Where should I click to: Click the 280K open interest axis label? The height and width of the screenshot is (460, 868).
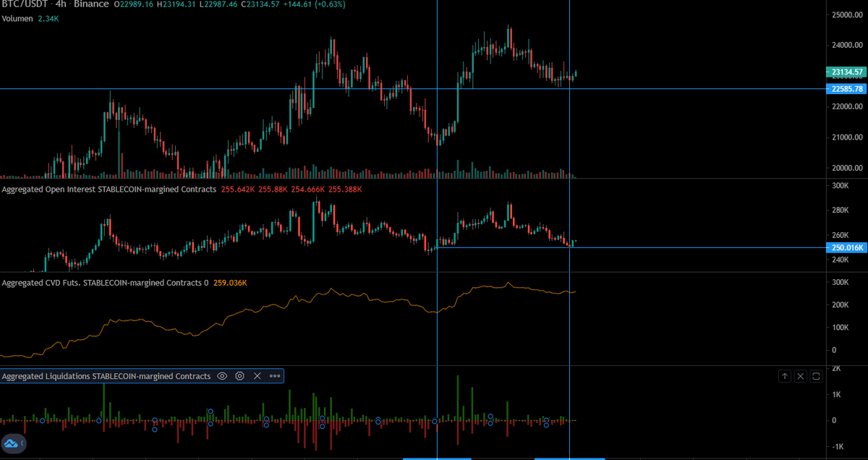pyautogui.click(x=841, y=210)
